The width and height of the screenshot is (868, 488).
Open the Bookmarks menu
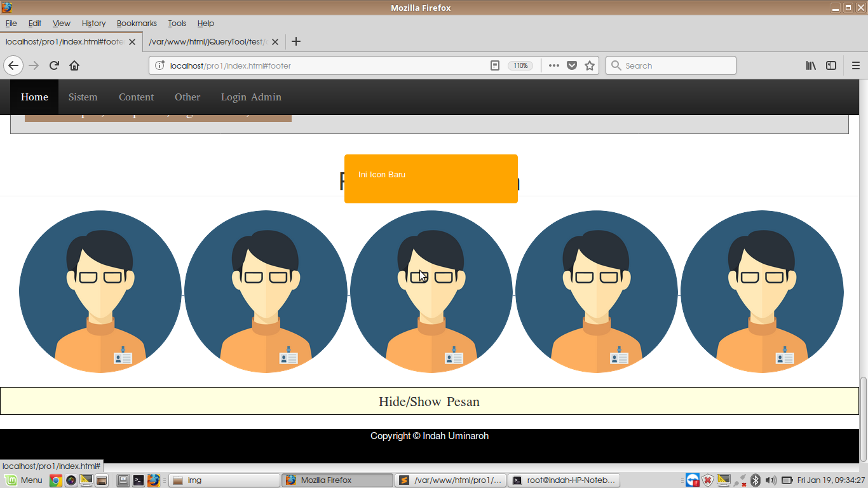tap(137, 23)
